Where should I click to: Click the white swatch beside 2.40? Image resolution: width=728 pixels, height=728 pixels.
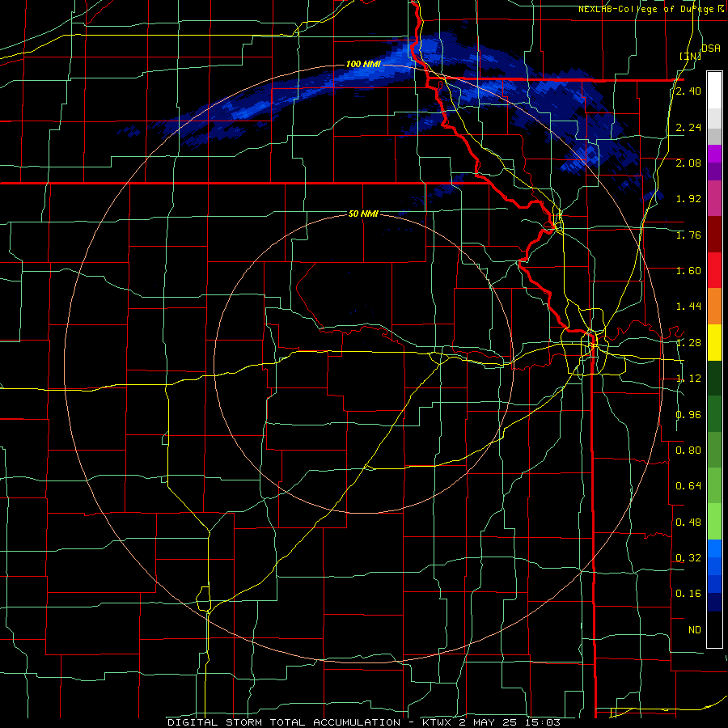(714, 91)
